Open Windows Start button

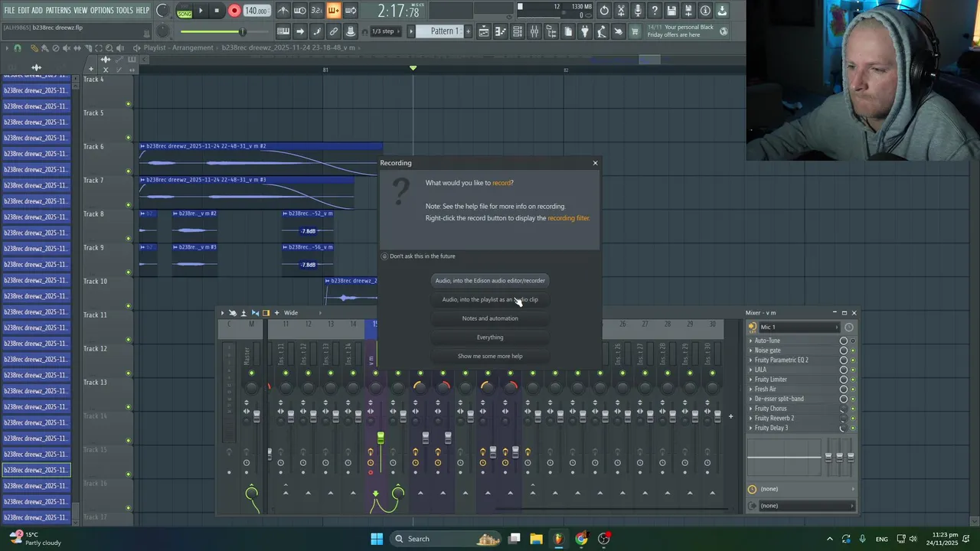377,539
